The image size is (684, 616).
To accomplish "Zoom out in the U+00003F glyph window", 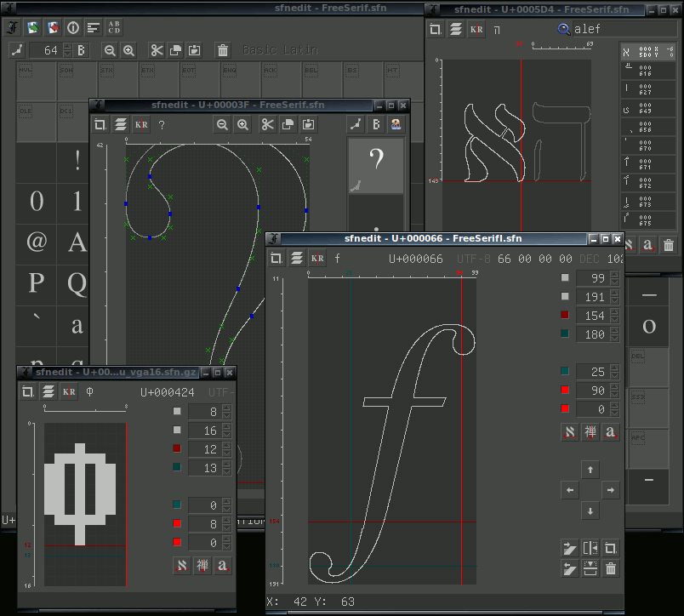I will pyautogui.click(x=223, y=125).
